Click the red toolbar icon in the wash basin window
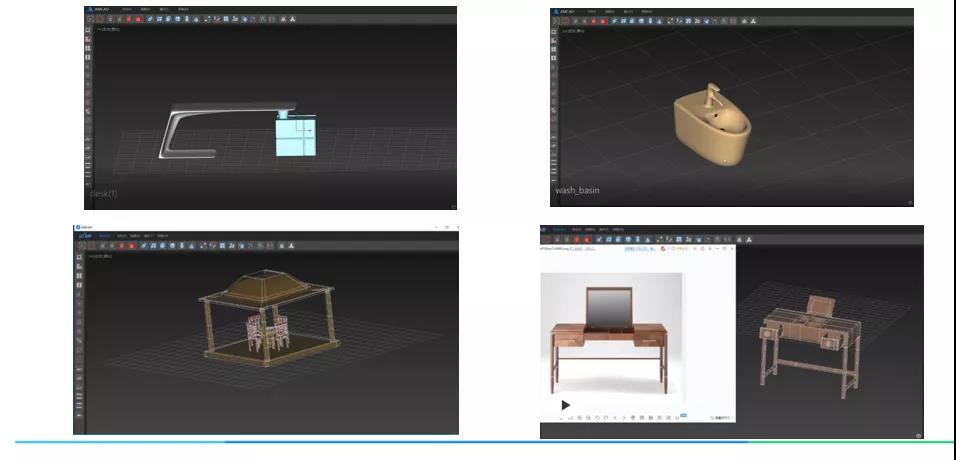Image resolution: width=956 pixels, height=460 pixels. coord(602,20)
